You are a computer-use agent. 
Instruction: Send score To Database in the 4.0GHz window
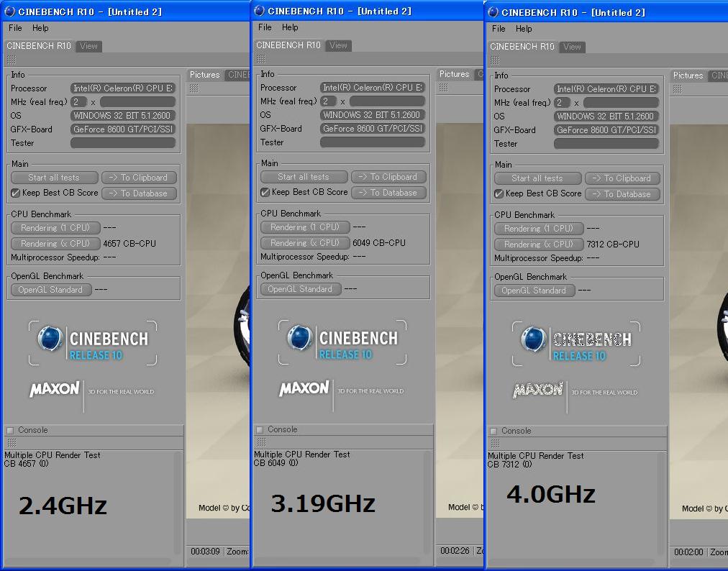(622, 194)
